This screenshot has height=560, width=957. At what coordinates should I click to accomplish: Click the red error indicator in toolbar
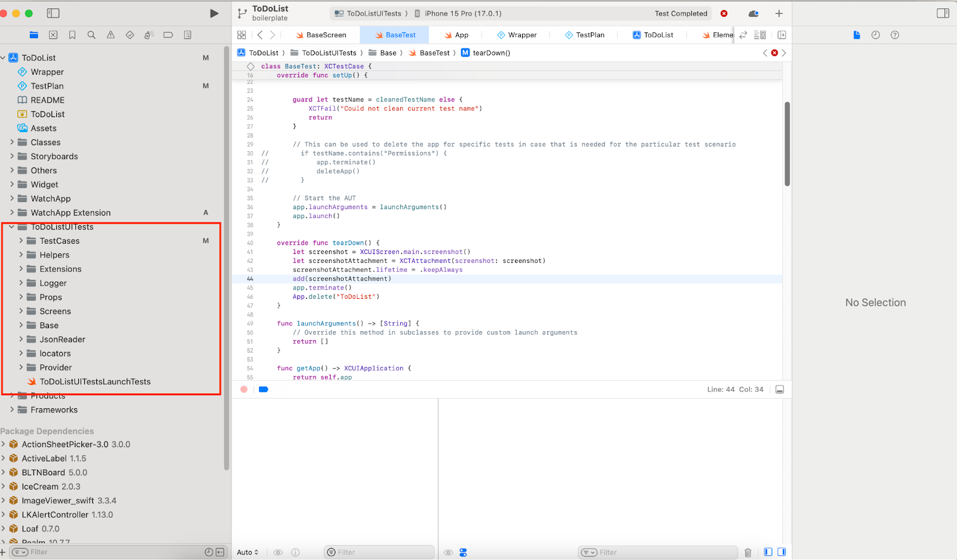tap(724, 13)
